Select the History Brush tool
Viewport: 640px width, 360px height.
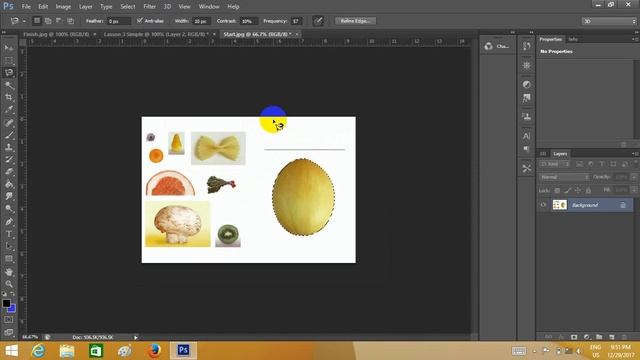click(9, 159)
